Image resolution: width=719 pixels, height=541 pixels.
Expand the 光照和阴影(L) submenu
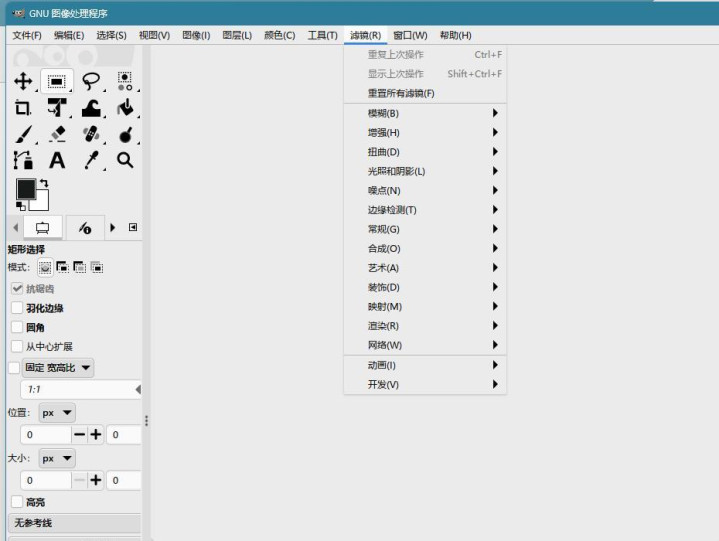[425, 171]
